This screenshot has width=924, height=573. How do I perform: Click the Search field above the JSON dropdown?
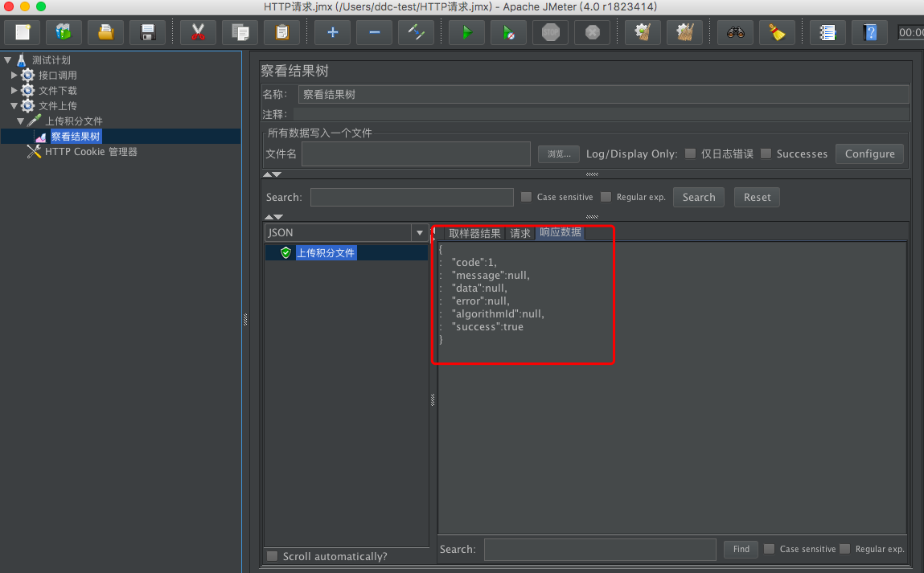[412, 197]
